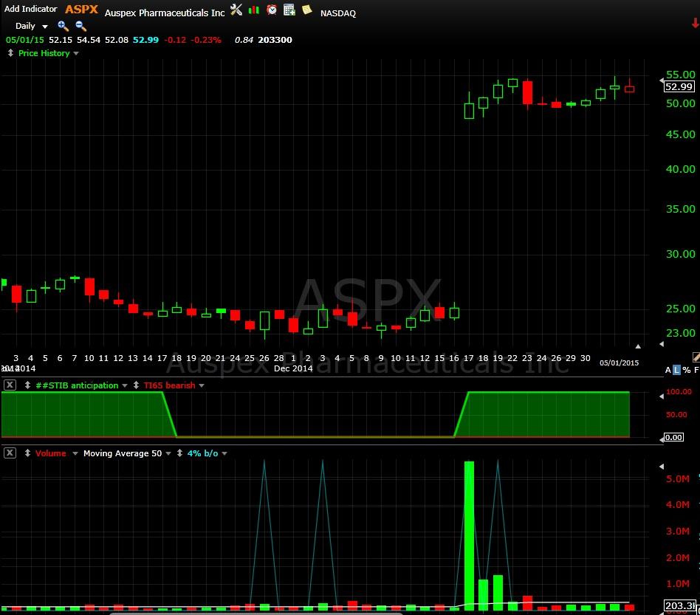Expand the 4% b/o dropdown arrow
The height and width of the screenshot is (615, 700).
[x=224, y=453]
